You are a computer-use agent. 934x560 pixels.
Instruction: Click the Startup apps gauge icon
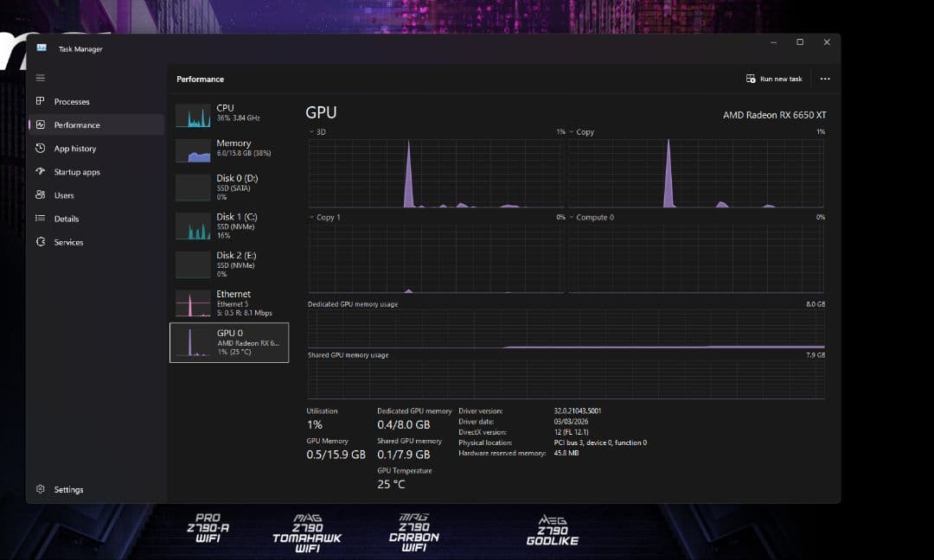[41, 171]
